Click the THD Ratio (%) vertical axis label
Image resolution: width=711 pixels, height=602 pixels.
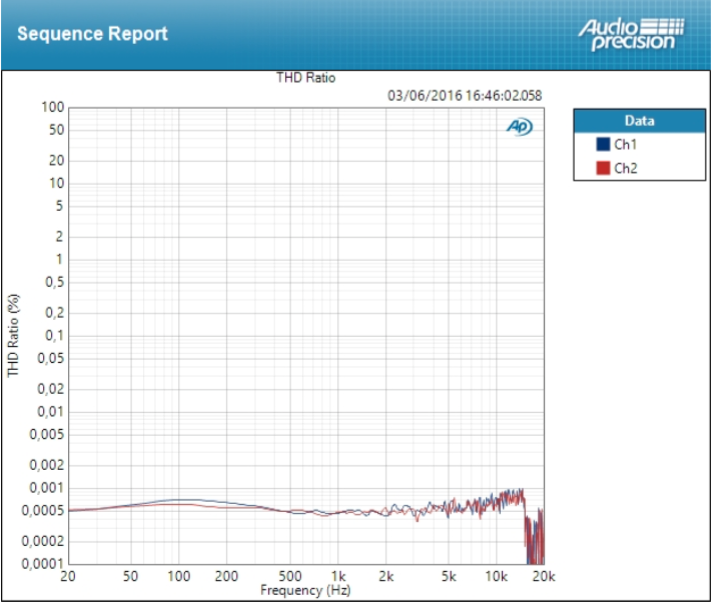coord(13,335)
